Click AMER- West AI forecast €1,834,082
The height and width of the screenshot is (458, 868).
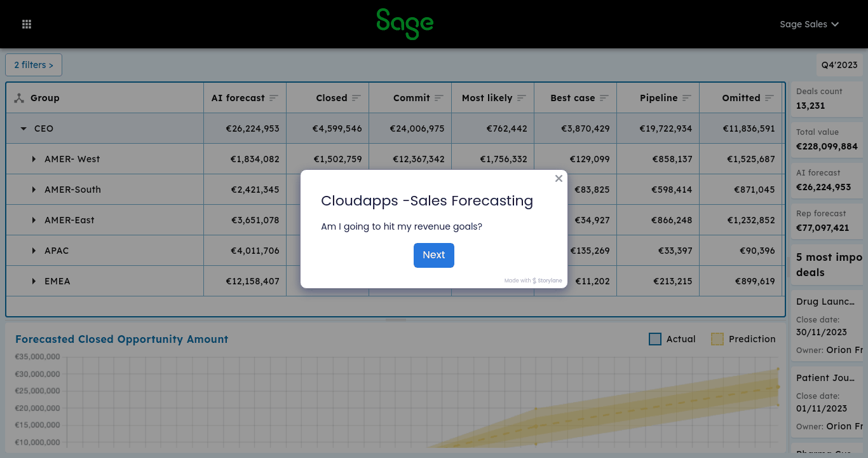pyautogui.click(x=245, y=159)
